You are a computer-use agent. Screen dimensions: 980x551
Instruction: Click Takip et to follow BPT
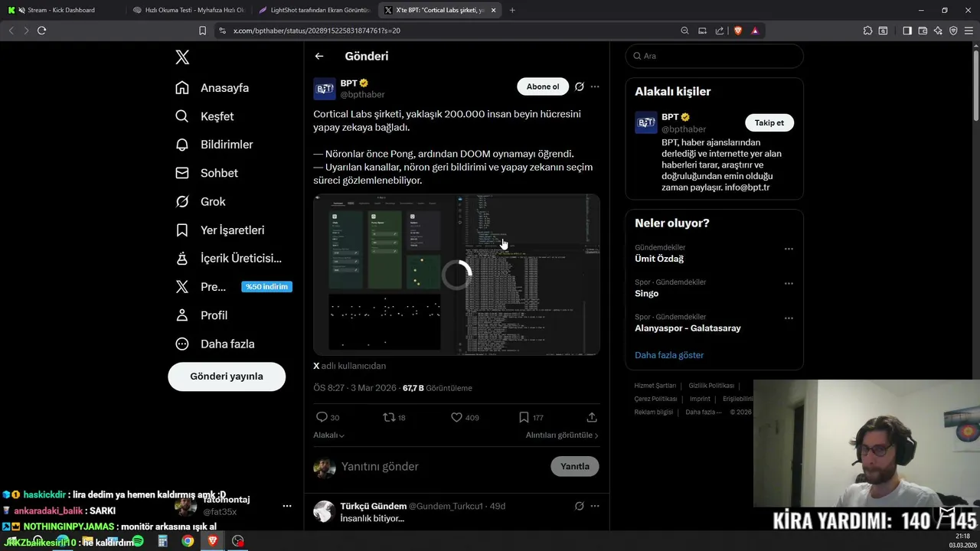click(769, 122)
